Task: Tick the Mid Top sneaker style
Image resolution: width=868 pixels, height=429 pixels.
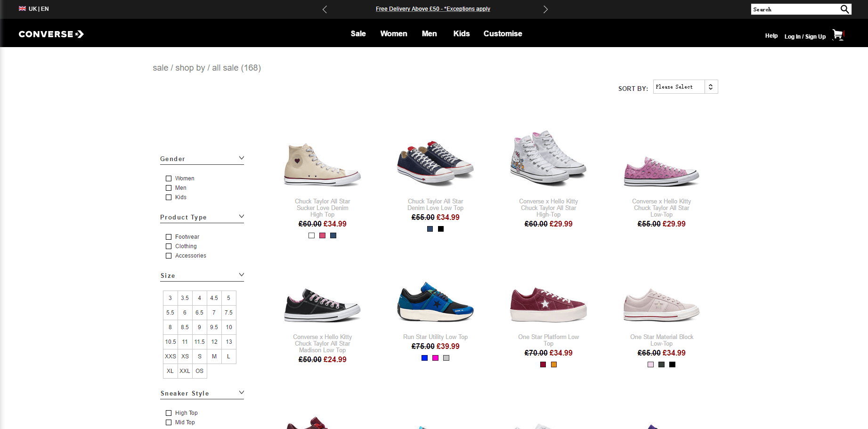Action: point(169,422)
